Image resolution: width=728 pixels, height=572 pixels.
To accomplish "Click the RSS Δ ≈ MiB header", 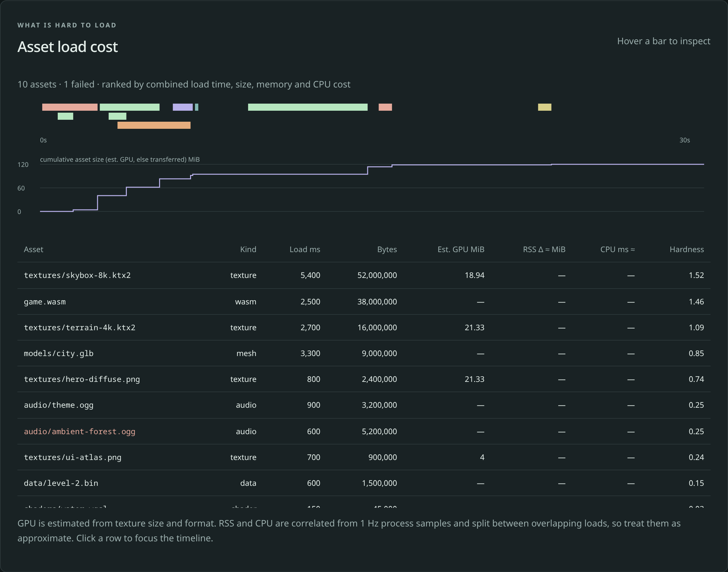I will 544,250.
